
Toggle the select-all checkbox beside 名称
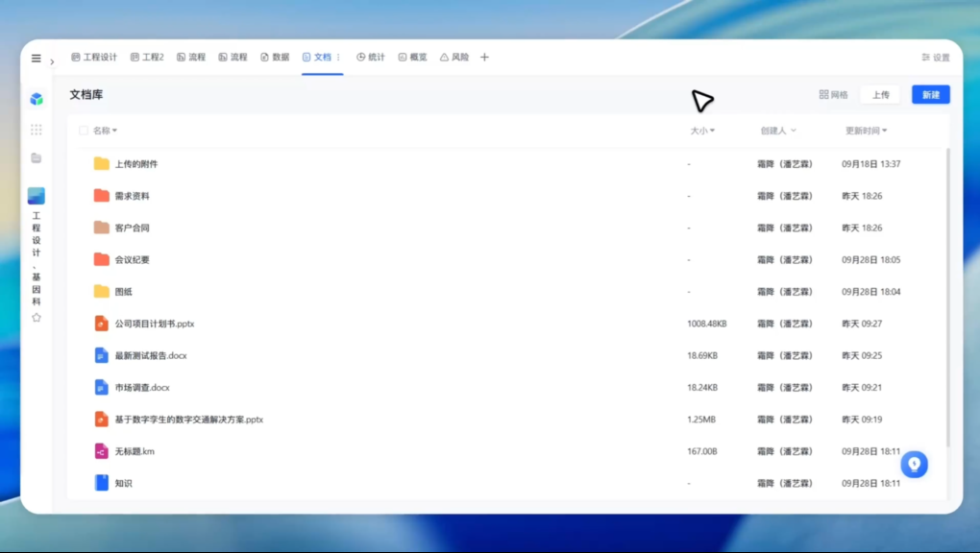tap(84, 131)
